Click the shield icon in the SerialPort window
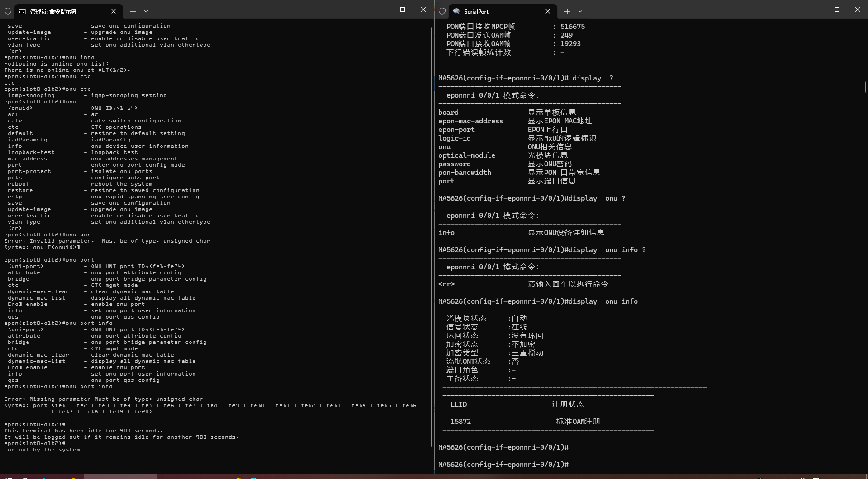 point(442,11)
